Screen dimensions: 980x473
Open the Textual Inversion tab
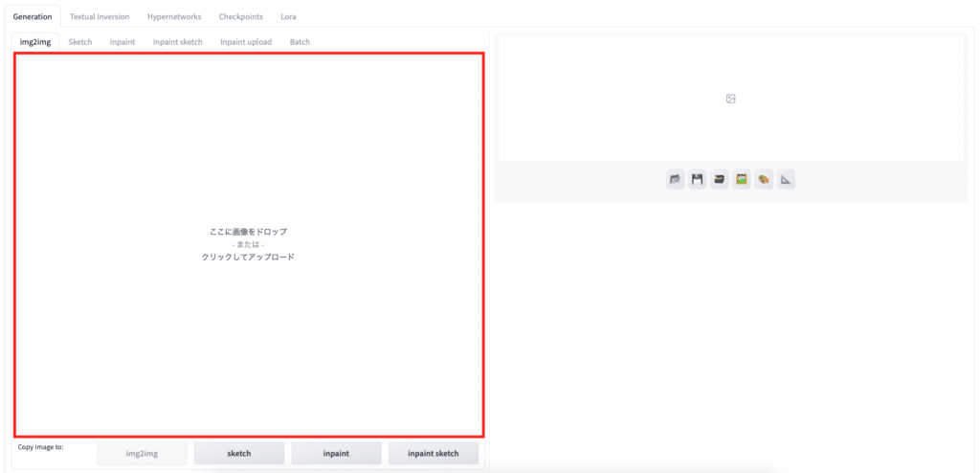[100, 16]
